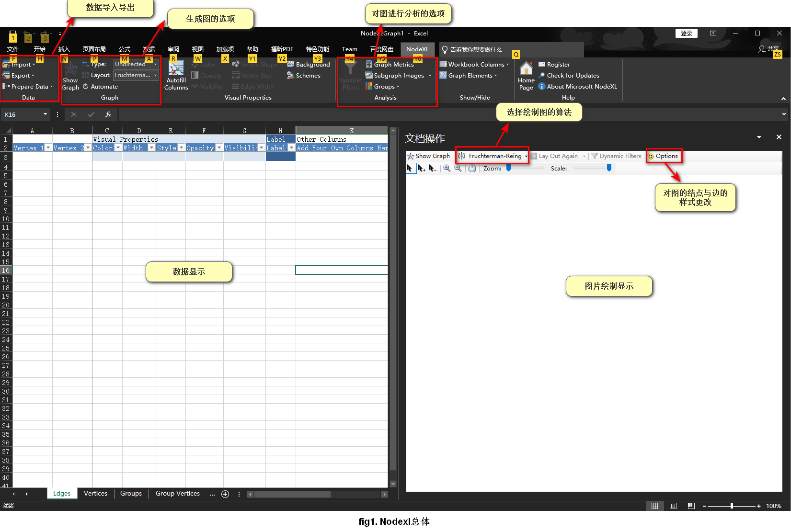Image resolution: width=791 pixels, height=532 pixels.
Task: Click the fx Insert Function button
Action: tap(108, 114)
